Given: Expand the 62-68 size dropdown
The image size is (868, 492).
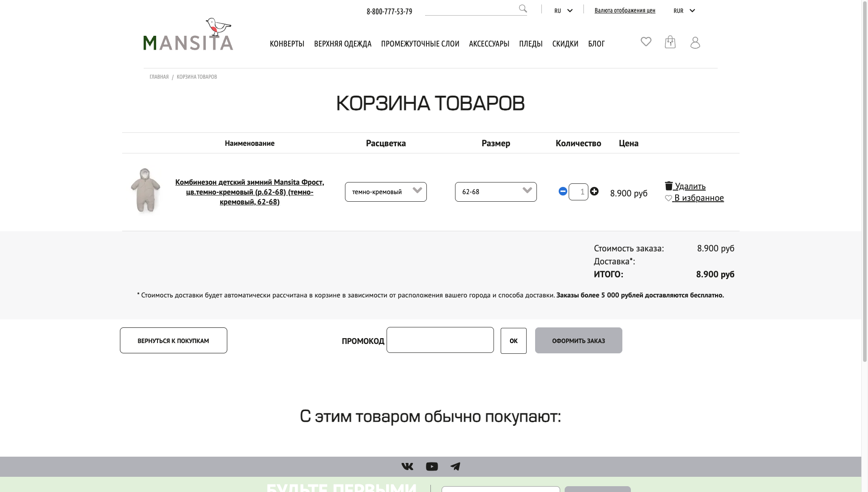Looking at the screenshot, I should tap(496, 192).
